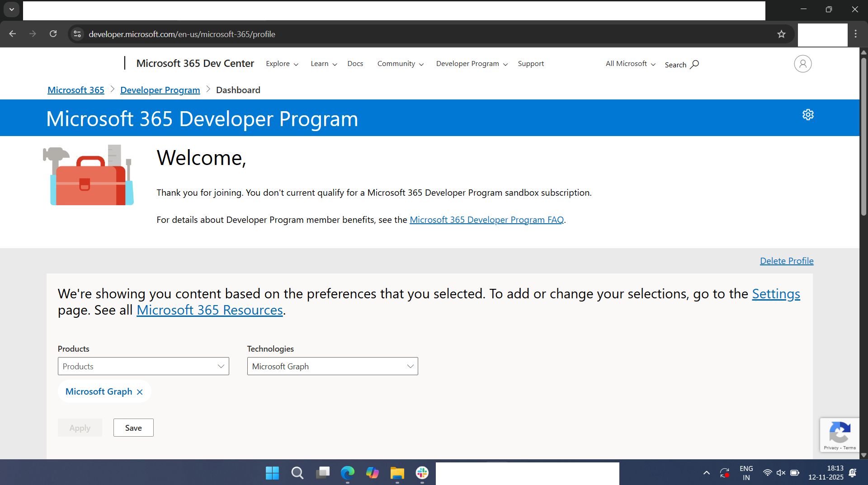868x485 pixels.
Task: Click the account profile icon
Action: tap(802, 64)
